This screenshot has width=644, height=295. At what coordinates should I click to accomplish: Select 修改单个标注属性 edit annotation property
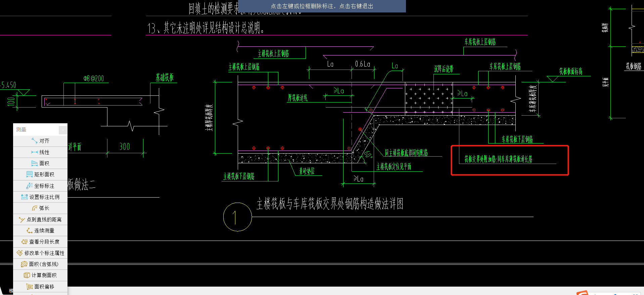coord(40,253)
